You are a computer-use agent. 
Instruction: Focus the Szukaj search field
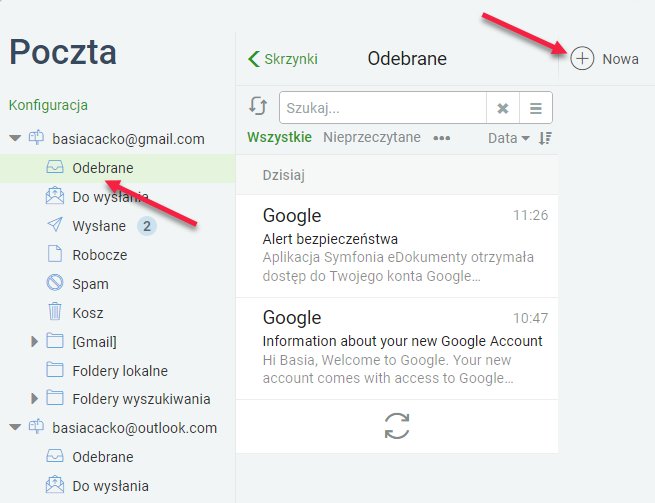coord(383,108)
